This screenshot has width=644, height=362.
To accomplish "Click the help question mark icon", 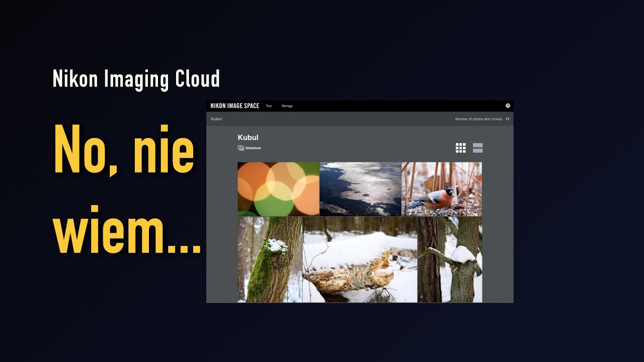I will tap(508, 106).
